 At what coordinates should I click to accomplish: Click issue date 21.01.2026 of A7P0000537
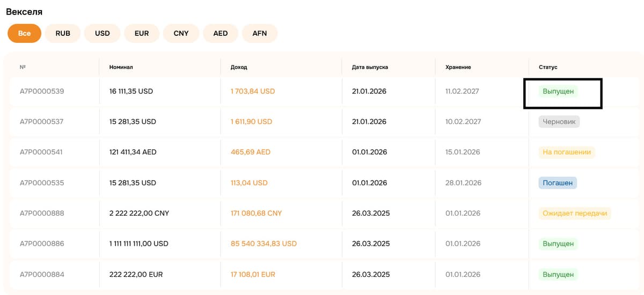pyautogui.click(x=369, y=122)
